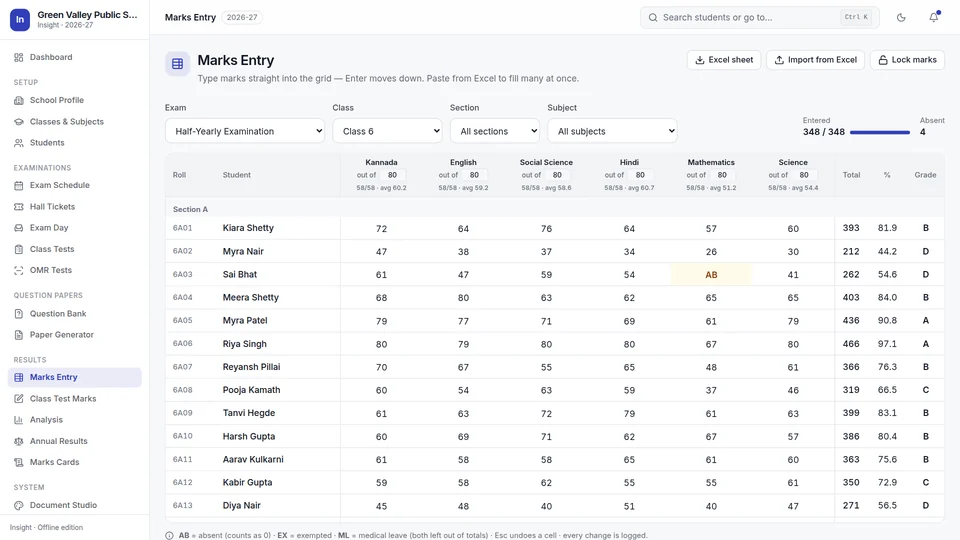Click Import from Excel button

[x=816, y=60]
